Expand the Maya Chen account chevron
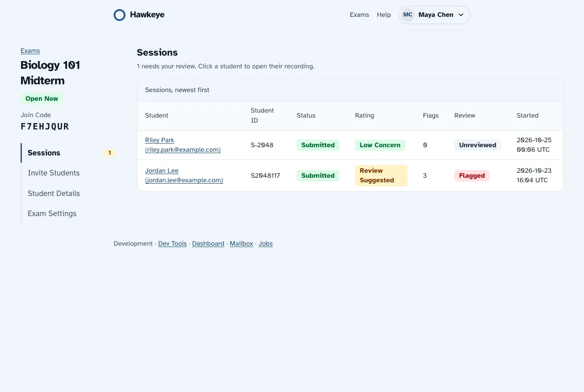The height and width of the screenshot is (392, 584). [x=461, y=15]
